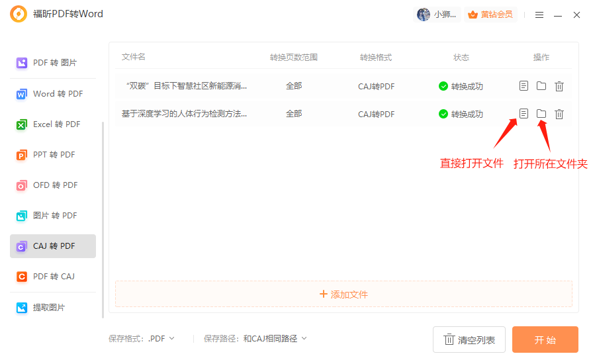Open the 提取图片 extract images tool

point(53,308)
